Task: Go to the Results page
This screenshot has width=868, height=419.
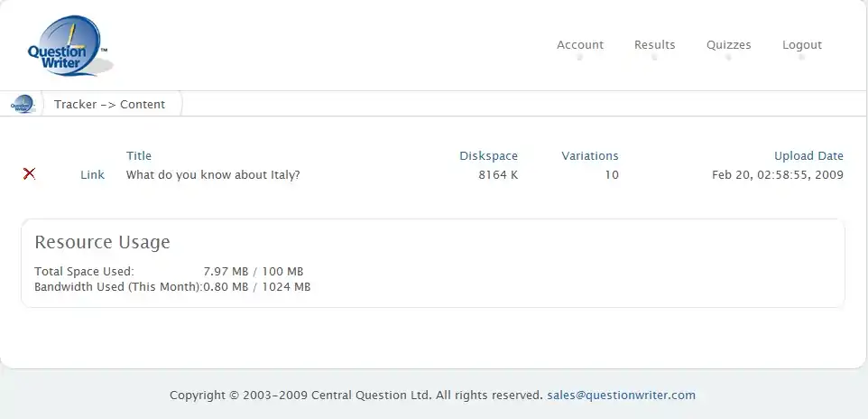Action: [654, 45]
